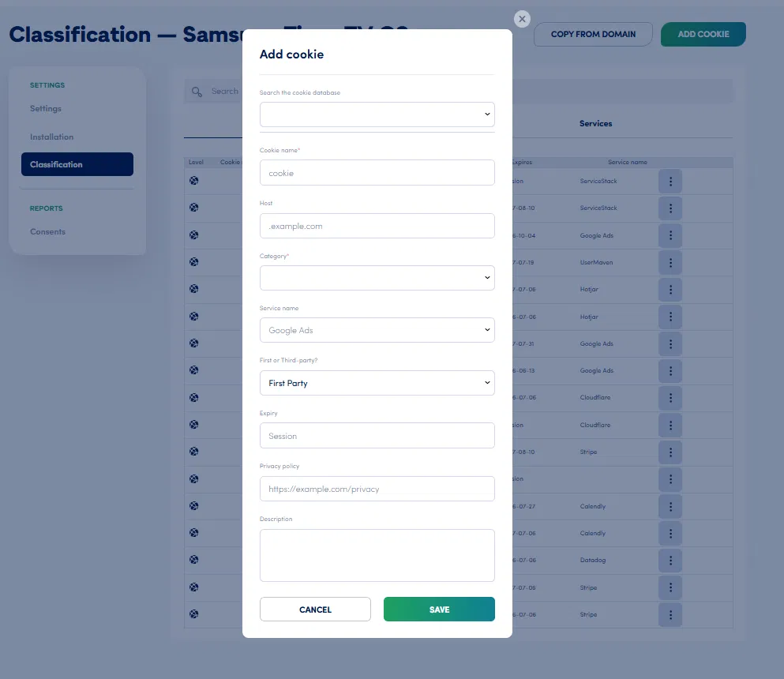This screenshot has height=679, width=784.
Task: Change First Party dropdown selection
Action: 377,383
